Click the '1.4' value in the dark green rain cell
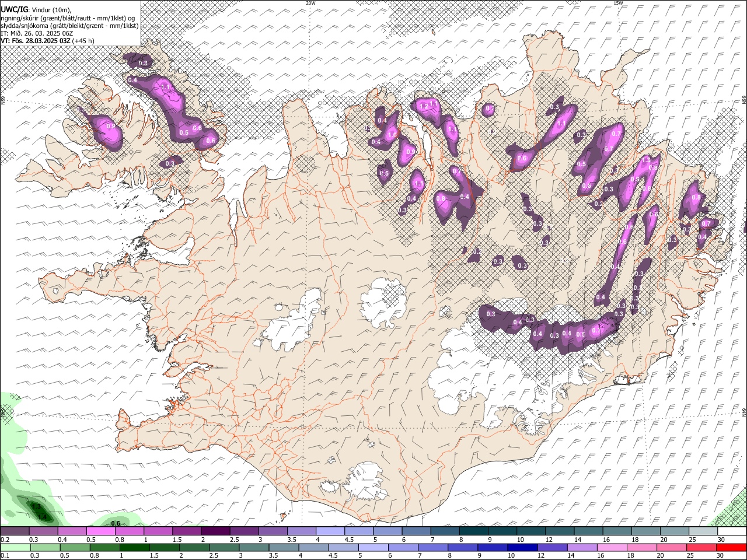 tap(41, 516)
